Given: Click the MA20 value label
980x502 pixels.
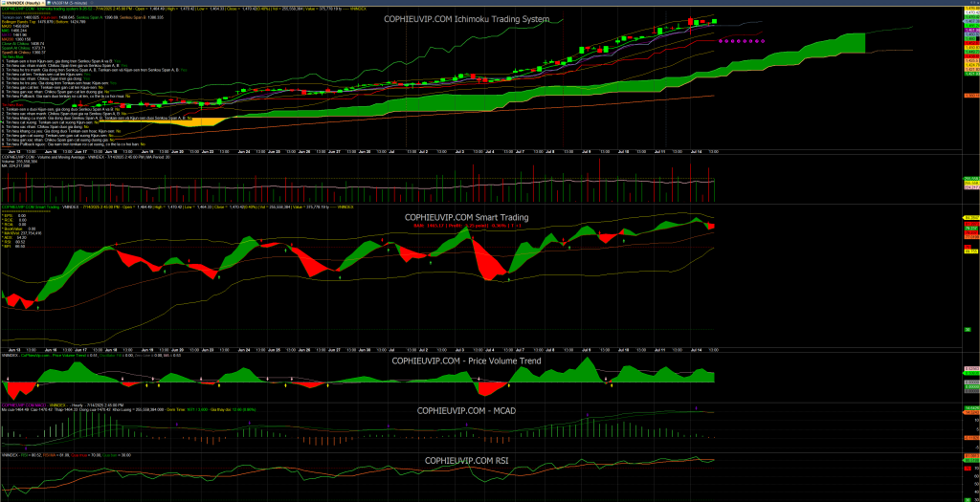Looking at the screenshot, I should 15,26.
